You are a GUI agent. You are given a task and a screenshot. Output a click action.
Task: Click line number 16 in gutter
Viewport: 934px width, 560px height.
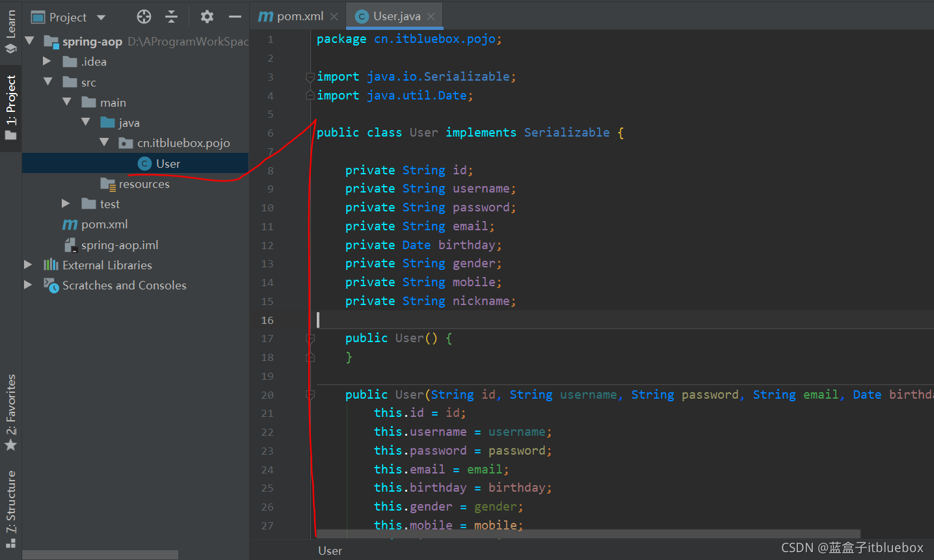coord(267,320)
